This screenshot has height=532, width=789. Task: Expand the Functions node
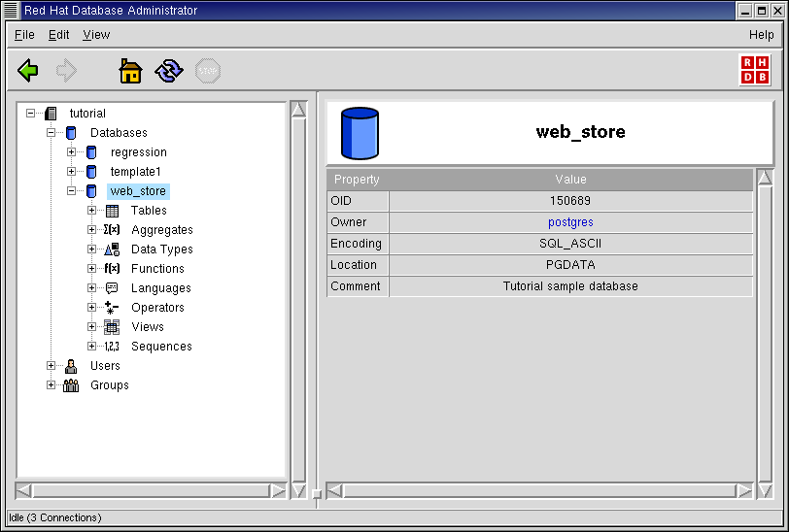(x=91, y=269)
